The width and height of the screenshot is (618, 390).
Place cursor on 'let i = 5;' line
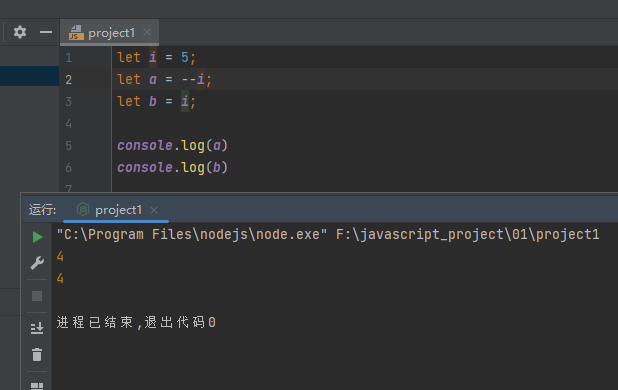[156, 58]
